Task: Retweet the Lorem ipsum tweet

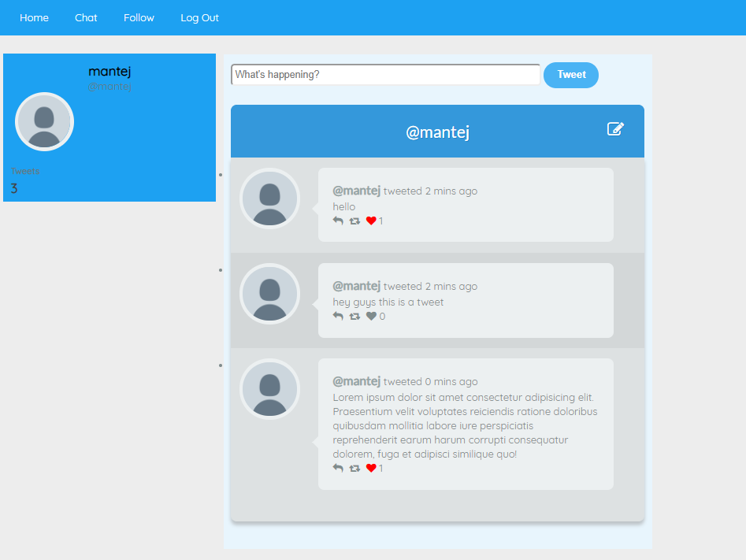Action: click(354, 469)
